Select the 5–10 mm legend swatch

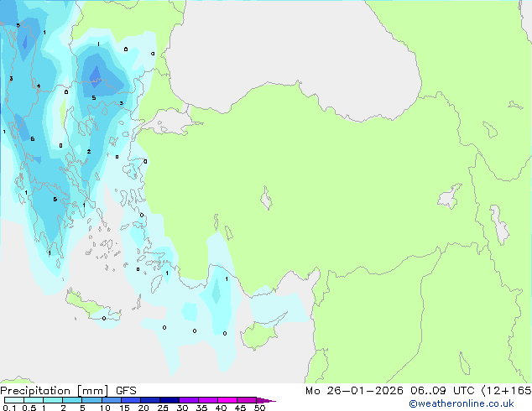91,400
